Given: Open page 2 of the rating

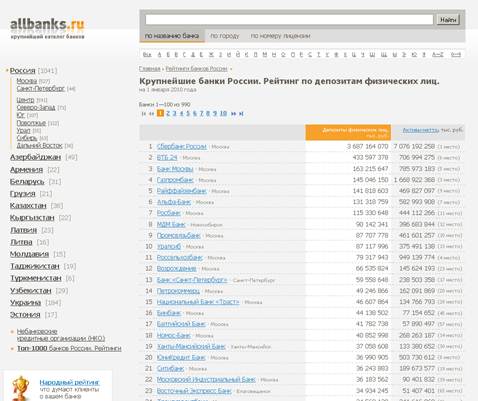Looking at the screenshot, I should click(x=168, y=113).
